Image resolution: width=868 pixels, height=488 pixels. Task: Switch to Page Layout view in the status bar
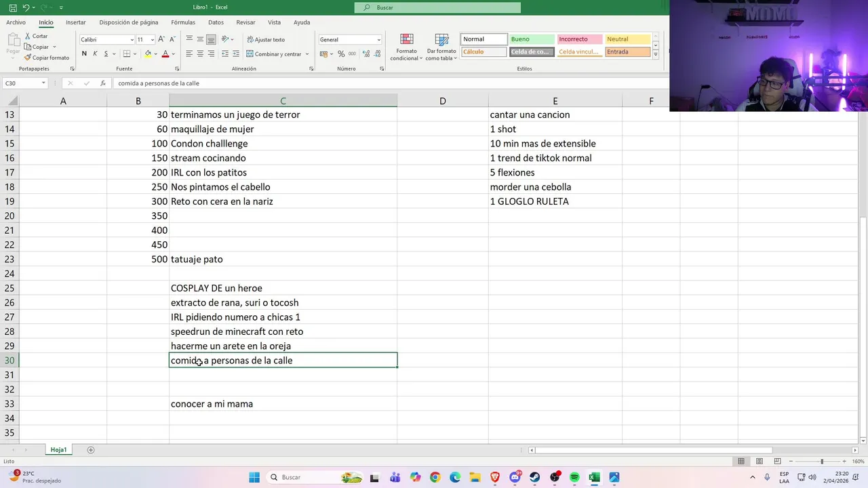pos(758,462)
